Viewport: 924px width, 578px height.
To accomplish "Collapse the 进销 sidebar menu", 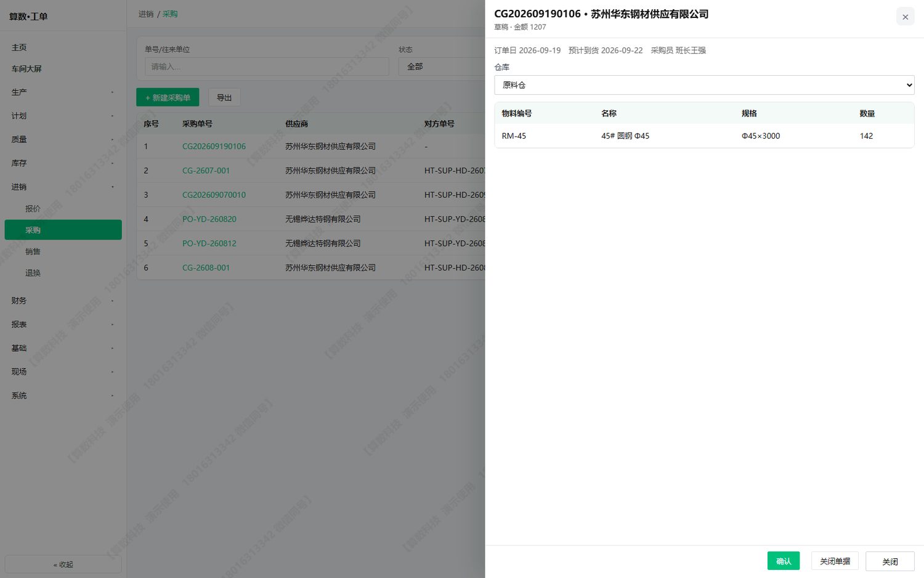I will click(x=63, y=187).
